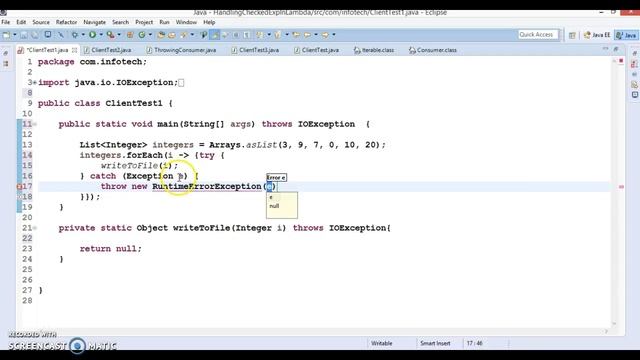Switch to the ThrowingConsumer.java editor tab
640x360 pixels.
pyautogui.click(x=181, y=50)
